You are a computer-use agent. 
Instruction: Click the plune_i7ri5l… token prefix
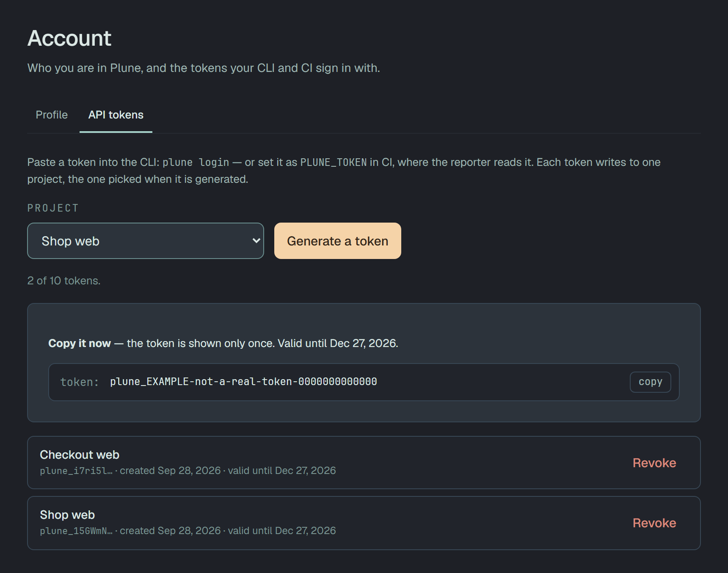coord(76,471)
